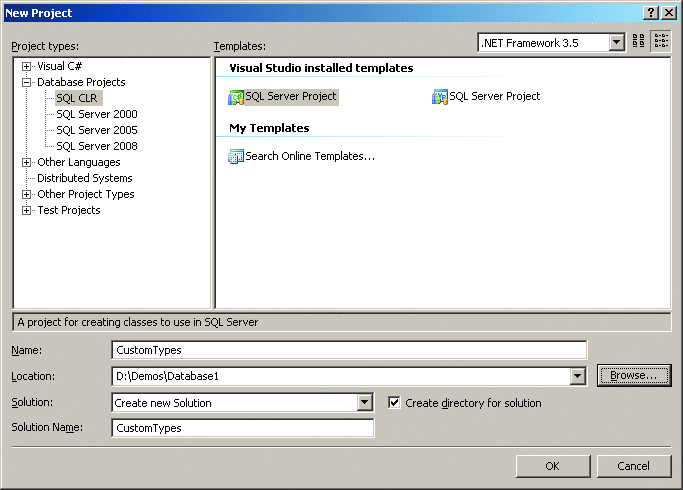Viewport: 683px width, 490px height.
Task: Click the Visual Studio installed templates heading
Action: (321, 68)
